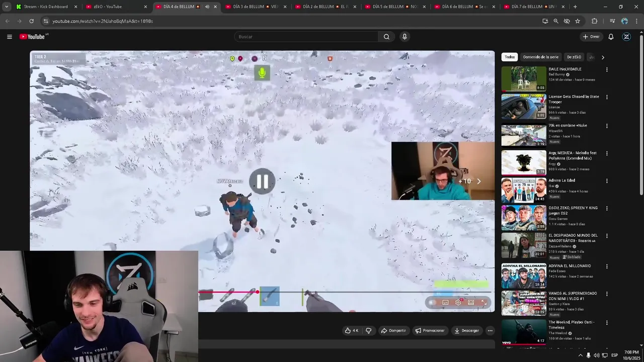Bookmark this page with the star icon
644x362 pixels.
578,21
